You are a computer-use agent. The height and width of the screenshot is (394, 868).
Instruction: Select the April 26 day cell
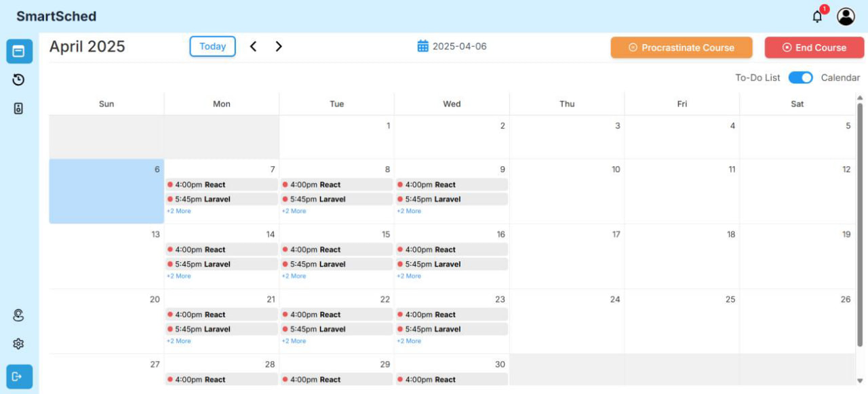point(797,321)
